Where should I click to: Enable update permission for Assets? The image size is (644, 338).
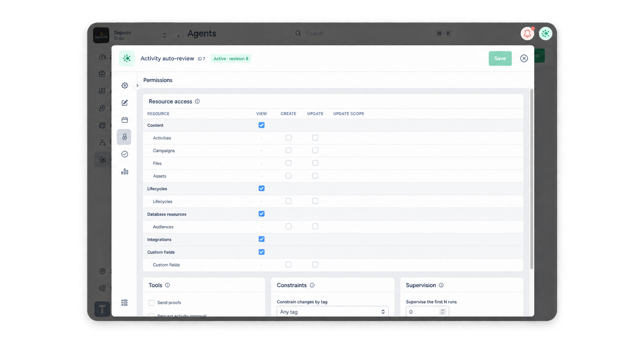click(x=315, y=176)
